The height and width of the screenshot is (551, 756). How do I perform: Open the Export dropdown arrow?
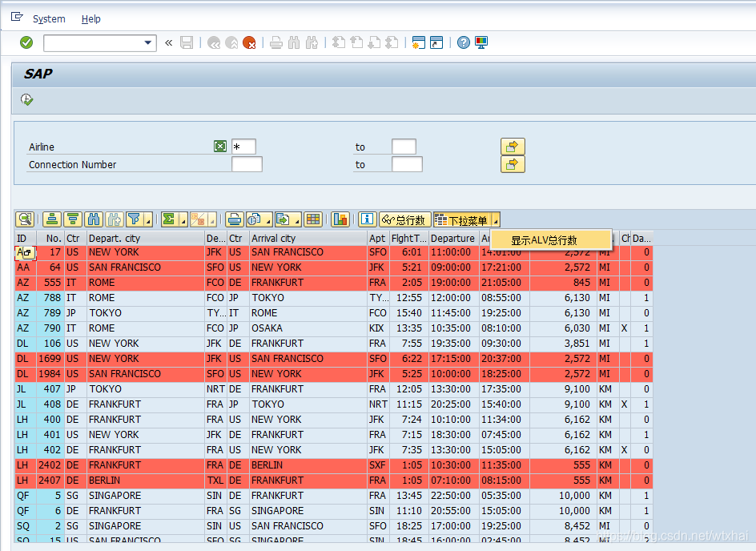point(297,220)
